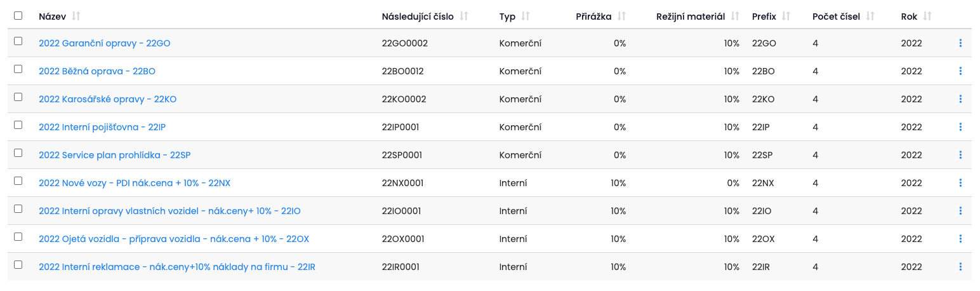This screenshot has width=980, height=291.
Task: Click the sort icon beside Název
Action: tap(77, 17)
